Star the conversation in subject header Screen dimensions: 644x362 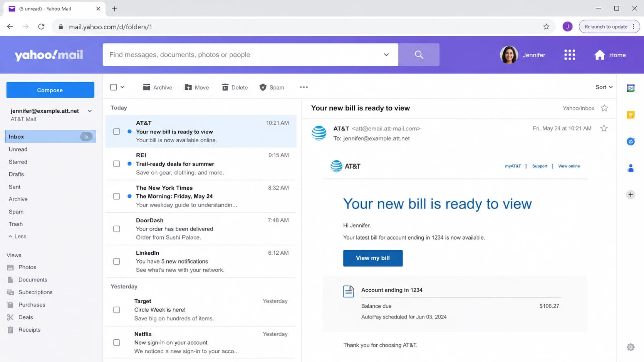(604, 108)
